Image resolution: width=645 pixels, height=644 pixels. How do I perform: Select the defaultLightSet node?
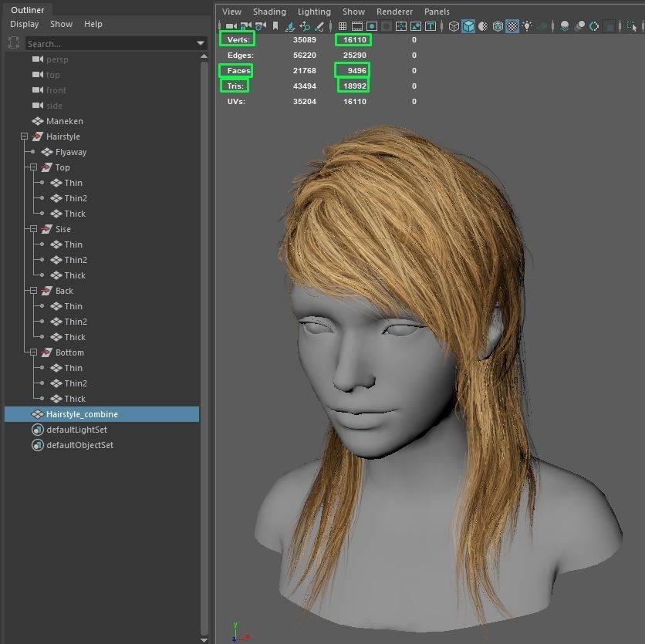pos(76,430)
